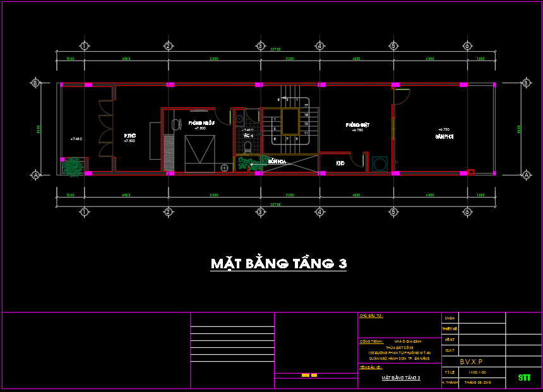
Task: Select the round sink symbol in WC 4
Action: [239, 119]
